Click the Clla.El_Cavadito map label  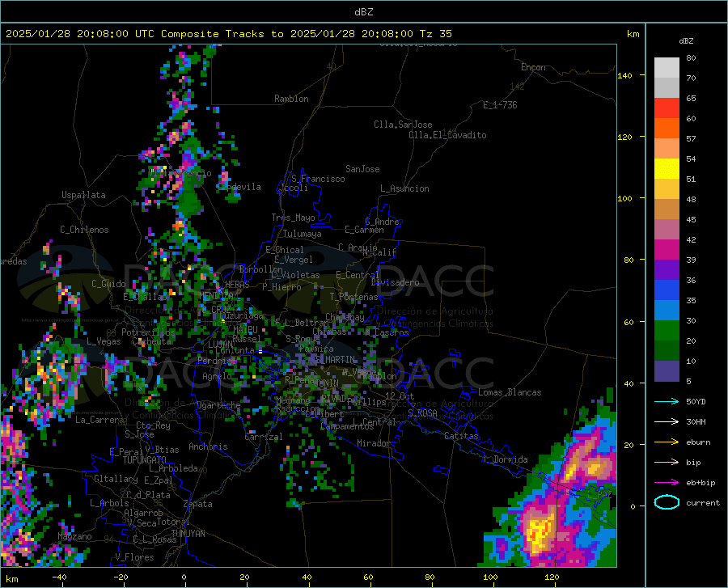447,135
